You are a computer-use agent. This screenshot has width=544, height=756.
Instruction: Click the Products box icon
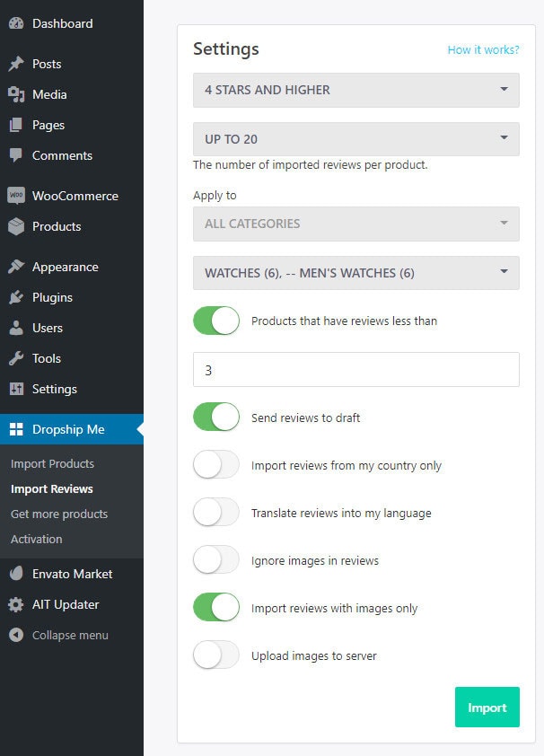click(x=16, y=226)
